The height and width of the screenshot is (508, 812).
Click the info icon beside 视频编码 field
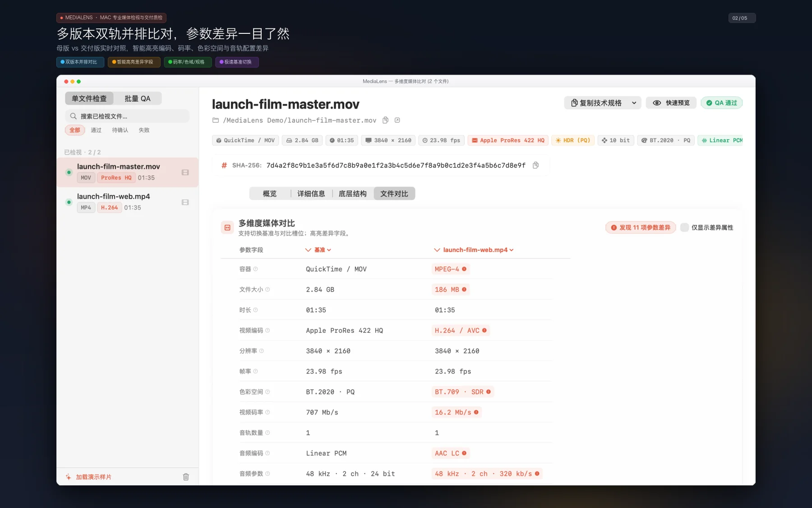pos(268,331)
